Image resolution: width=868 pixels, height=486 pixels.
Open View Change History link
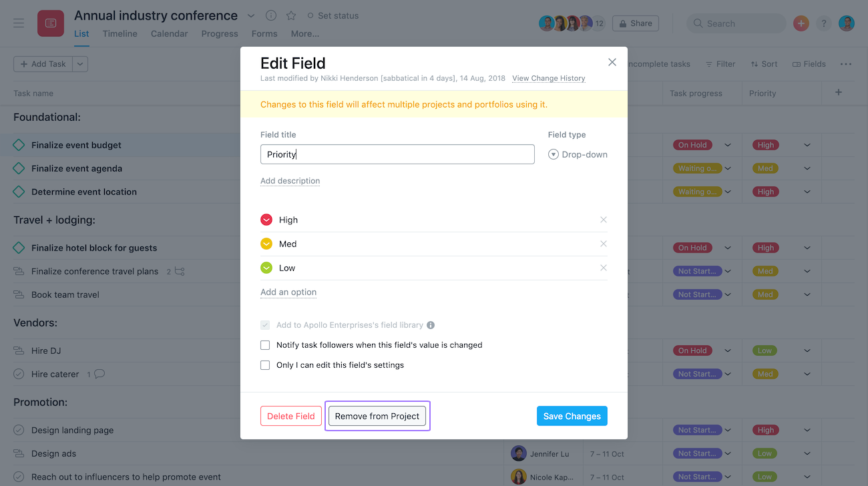549,78
